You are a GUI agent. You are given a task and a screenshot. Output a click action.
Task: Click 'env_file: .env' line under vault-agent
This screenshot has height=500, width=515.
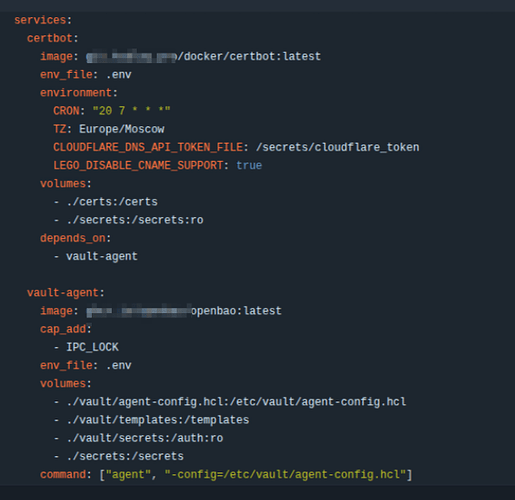click(x=86, y=365)
